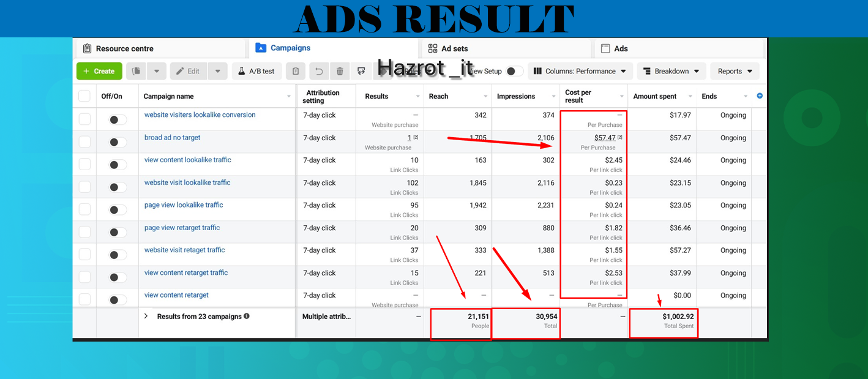Screen dimensions: 868x379
Task: Click the clipboard icon beside A/B test
Action: click(296, 71)
